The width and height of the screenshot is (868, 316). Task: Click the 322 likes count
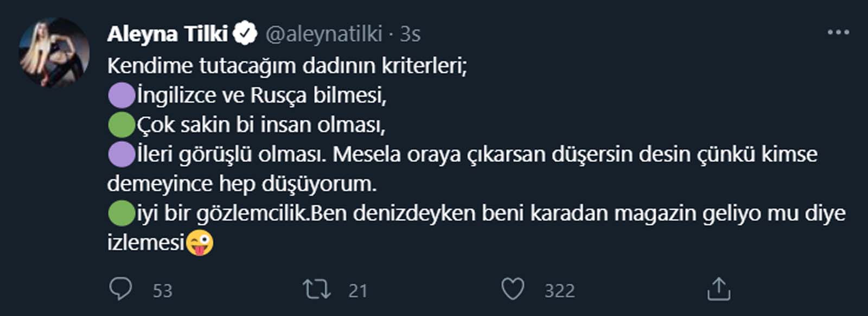559,291
